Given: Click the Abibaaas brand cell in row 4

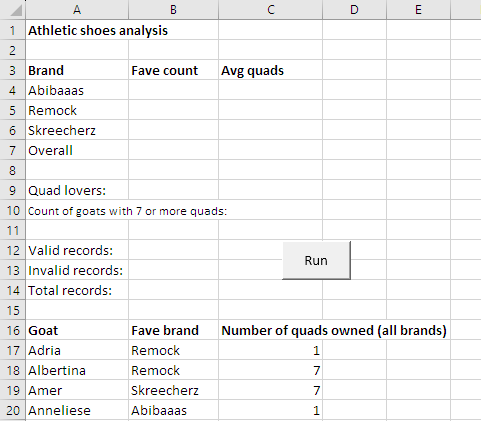Looking at the screenshot, I should pyautogui.click(x=77, y=90).
